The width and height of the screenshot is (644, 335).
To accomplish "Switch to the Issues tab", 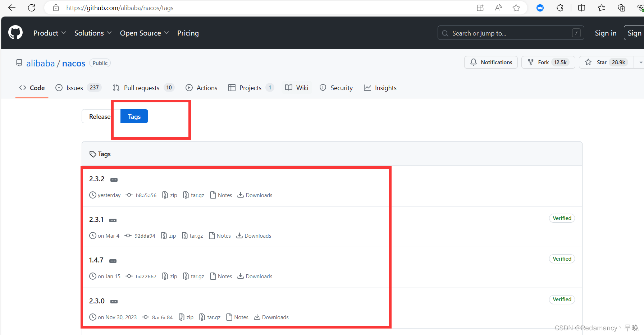I will pos(78,88).
